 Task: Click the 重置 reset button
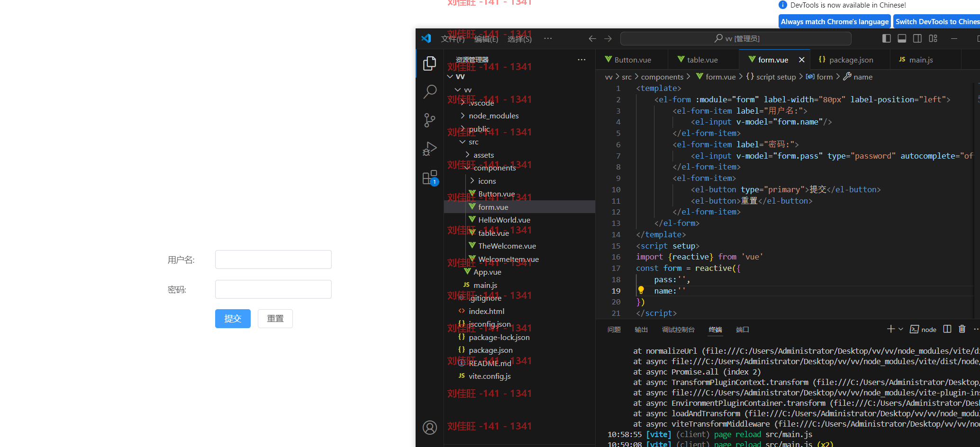(275, 319)
